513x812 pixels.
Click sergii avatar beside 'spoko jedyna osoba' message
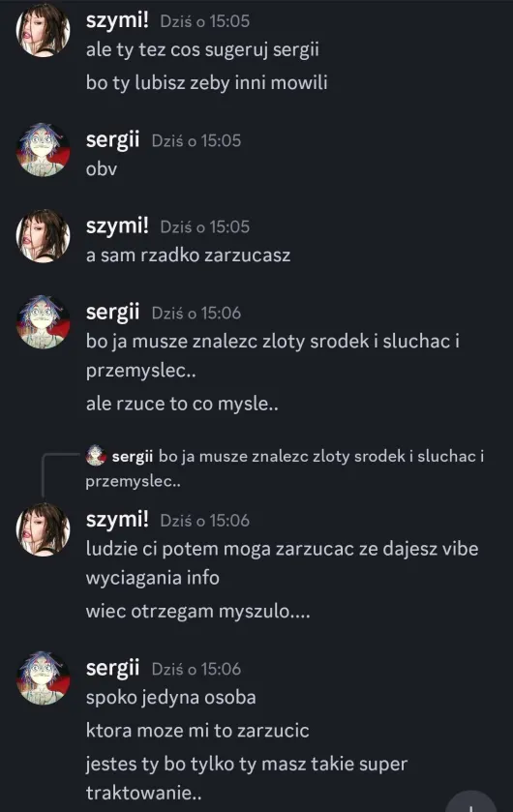pos(44,677)
